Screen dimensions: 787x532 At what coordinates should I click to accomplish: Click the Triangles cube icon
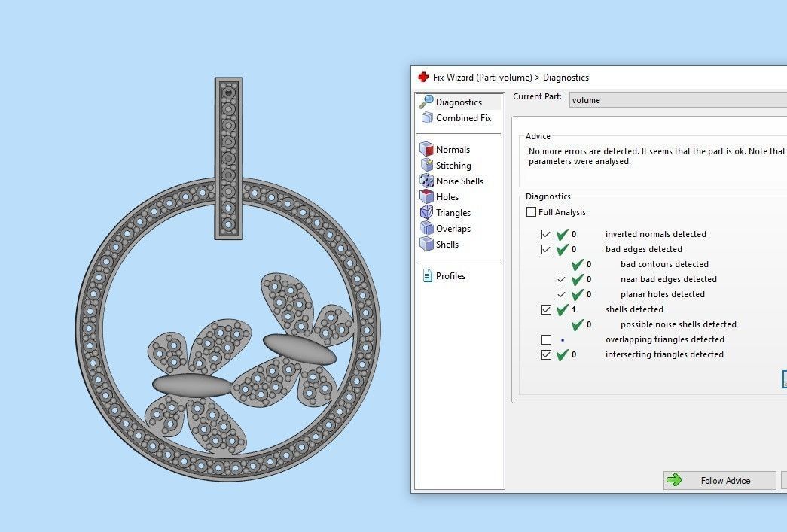pos(426,213)
